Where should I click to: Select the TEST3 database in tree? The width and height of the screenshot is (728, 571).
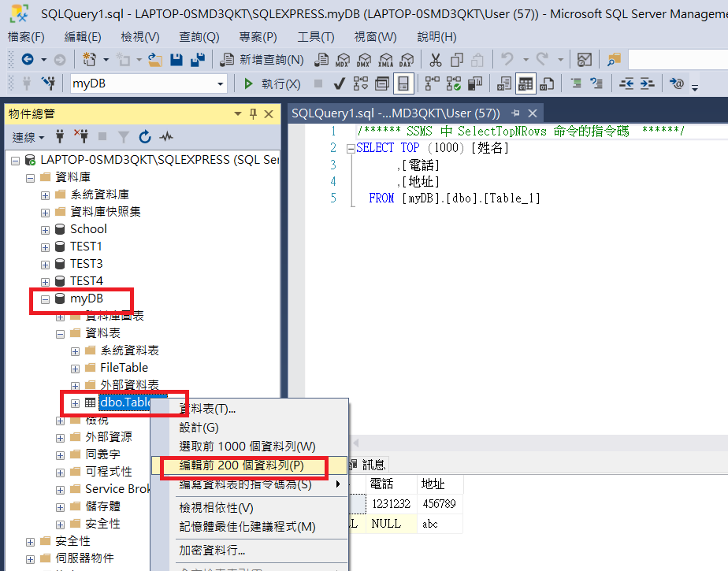click(x=87, y=264)
